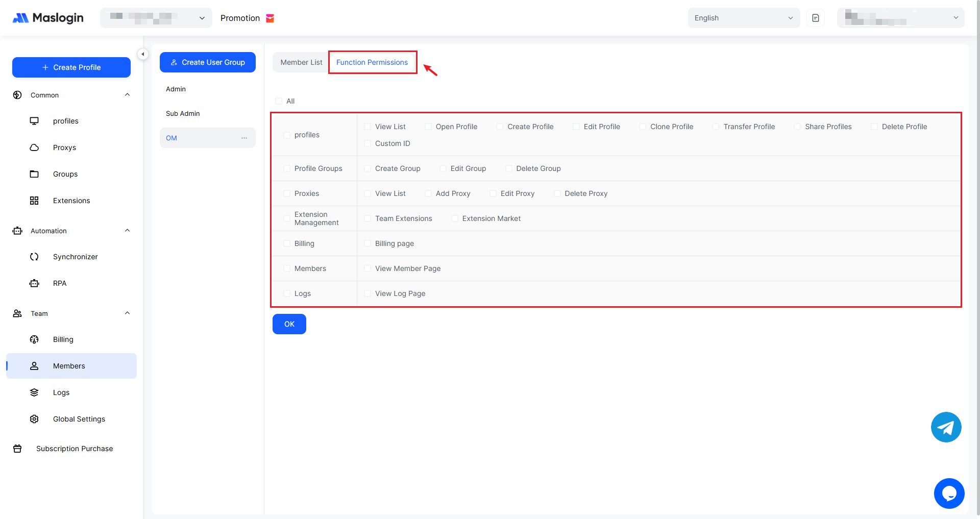Enable the View Log Page checkbox
980x519 pixels.
[367, 293]
